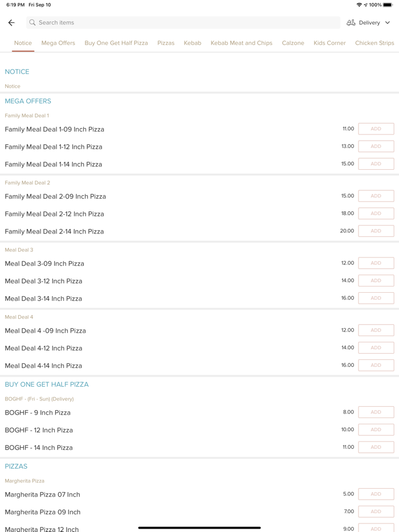Add Meal Deal 4-14 Inch Pizza
Screen dimensions: 399x532
(376, 365)
